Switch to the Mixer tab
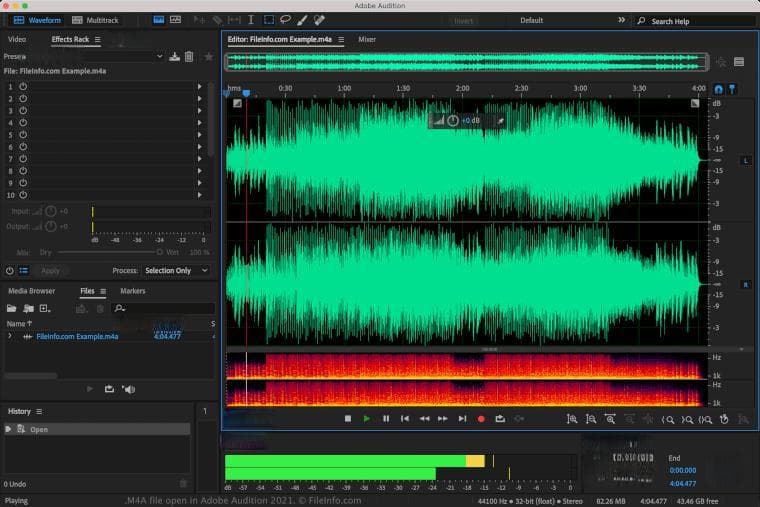This screenshot has height=507, width=760. [367, 39]
